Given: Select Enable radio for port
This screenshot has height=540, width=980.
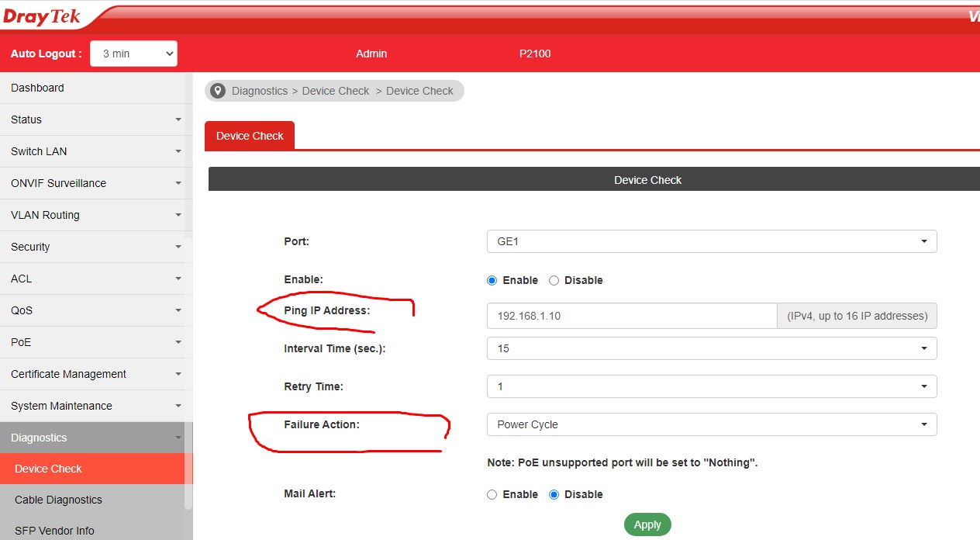Looking at the screenshot, I should click(x=492, y=280).
